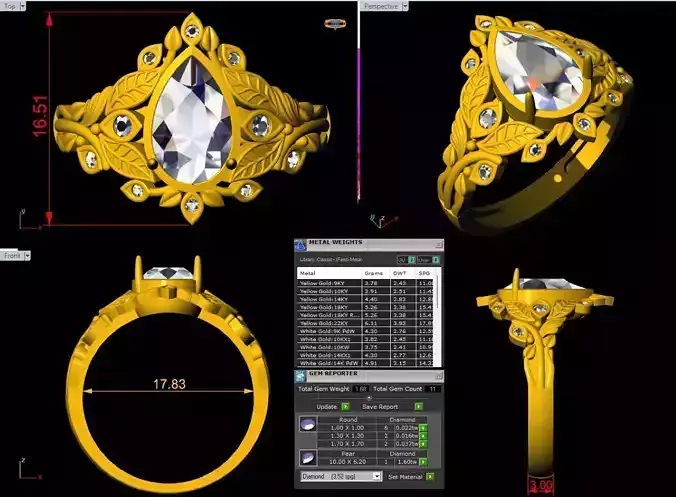
Task: Select the Perspective viewport label tab
Action: pos(381,6)
